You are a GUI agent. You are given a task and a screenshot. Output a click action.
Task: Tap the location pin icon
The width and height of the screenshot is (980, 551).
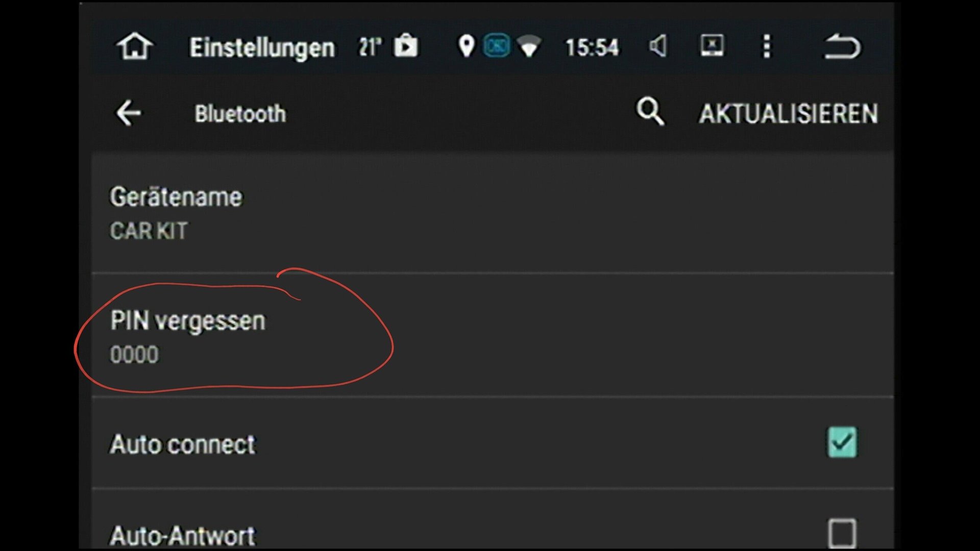466,46
